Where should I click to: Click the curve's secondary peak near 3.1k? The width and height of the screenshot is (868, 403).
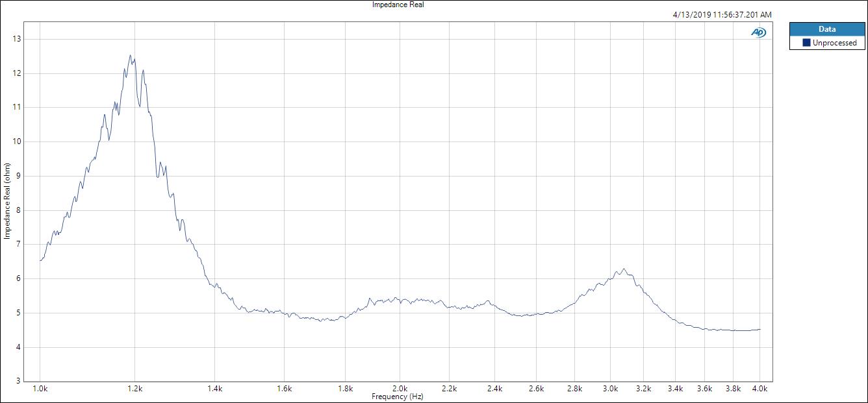pyautogui.click(x=624, y=269)
